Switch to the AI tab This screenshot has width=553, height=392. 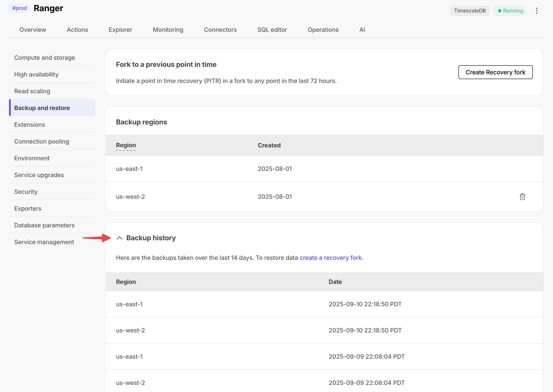tap(362, 30)
